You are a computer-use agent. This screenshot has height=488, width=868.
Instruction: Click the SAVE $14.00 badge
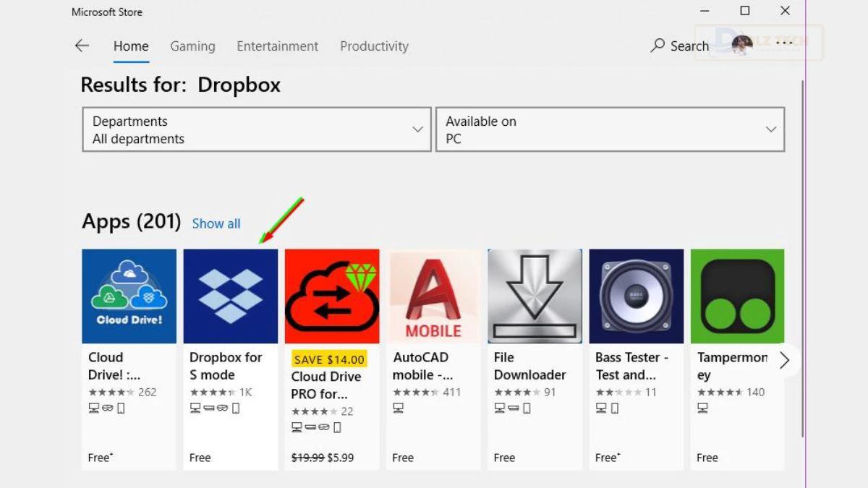(x=329, y=359)
